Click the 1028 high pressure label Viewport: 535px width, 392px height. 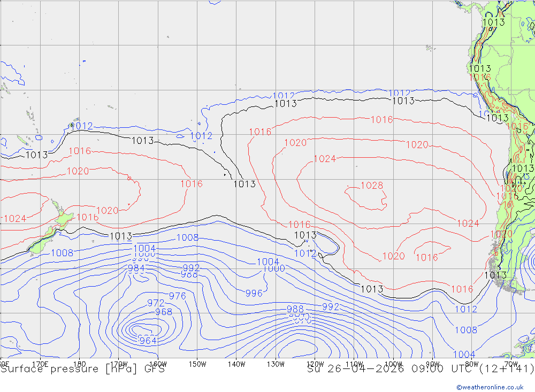[372, 185]
